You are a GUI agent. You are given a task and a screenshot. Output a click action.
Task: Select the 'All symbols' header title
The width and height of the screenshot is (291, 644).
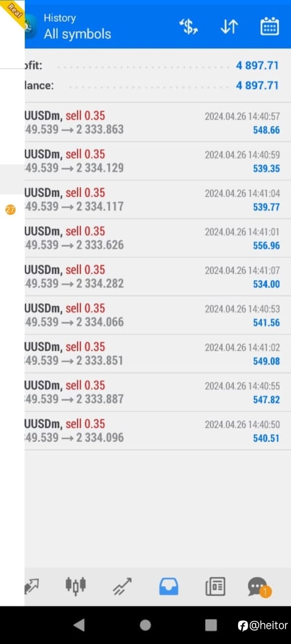pyautogui.click(x=77, y=34)
